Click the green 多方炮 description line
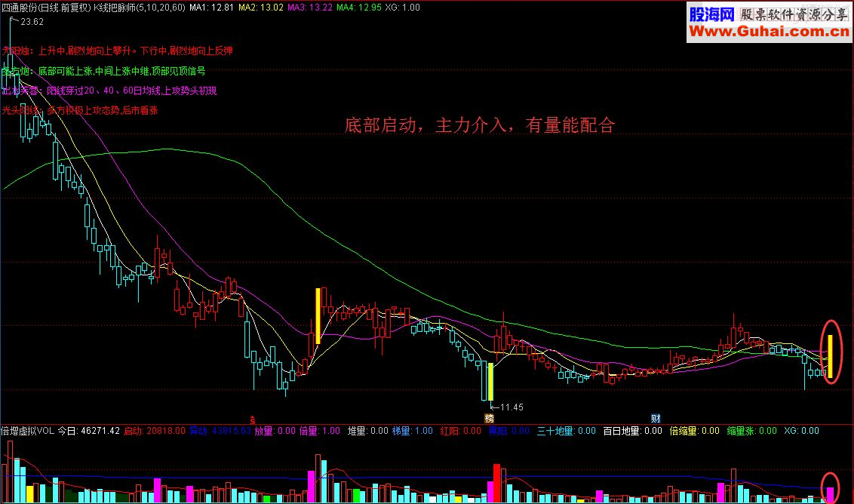 coord(103,71)
